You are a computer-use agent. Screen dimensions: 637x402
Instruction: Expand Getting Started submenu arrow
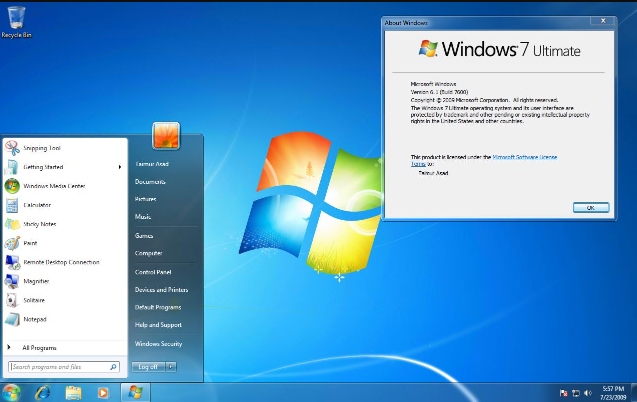(120, 167)
